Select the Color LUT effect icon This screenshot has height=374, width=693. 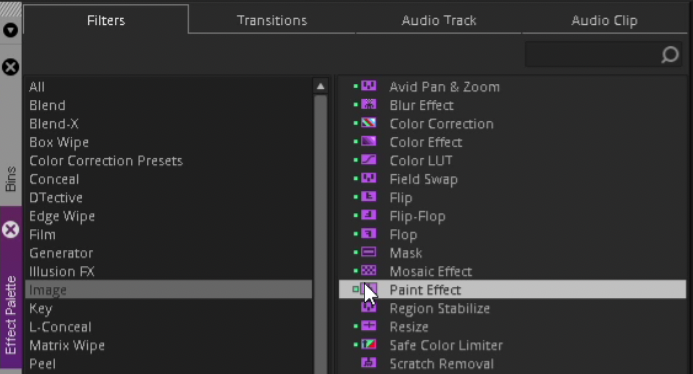[x=369, y=160]
